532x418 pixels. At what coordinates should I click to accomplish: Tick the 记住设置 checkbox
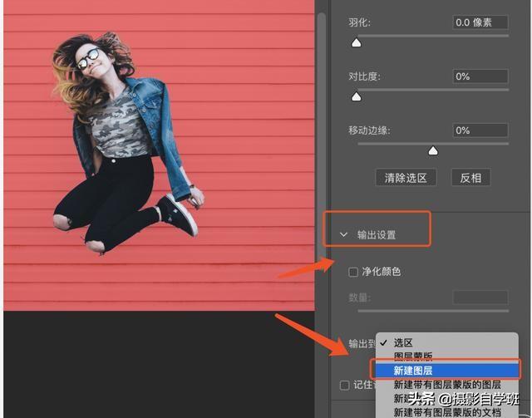(344, 385)
